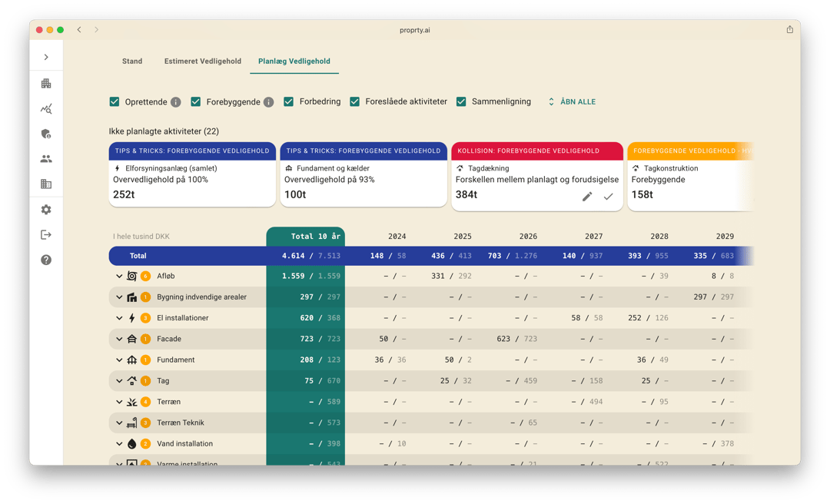Toggle the Forbedring checkbox
The height and width of the screenshot is (504, 830).
point(289,101)
